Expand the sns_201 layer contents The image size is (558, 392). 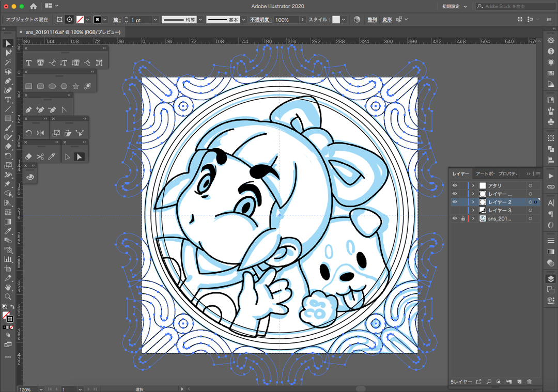473,218
